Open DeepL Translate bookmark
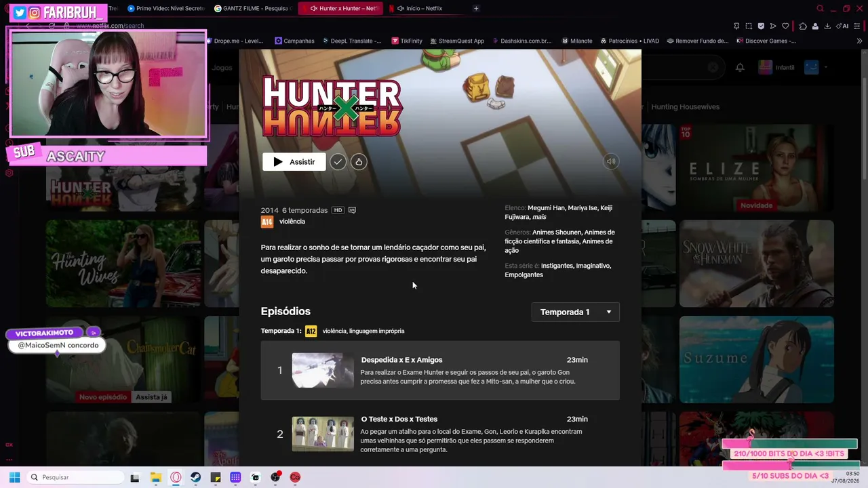The image size is (868, 488). pyautogui.click(x=351, y=41)
